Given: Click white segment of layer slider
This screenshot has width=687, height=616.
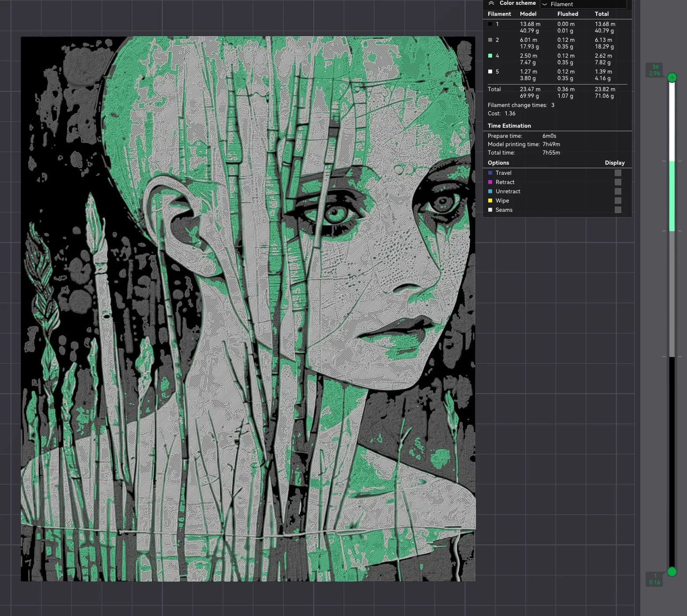Looking at the screenshot, I should coord(672,122).
